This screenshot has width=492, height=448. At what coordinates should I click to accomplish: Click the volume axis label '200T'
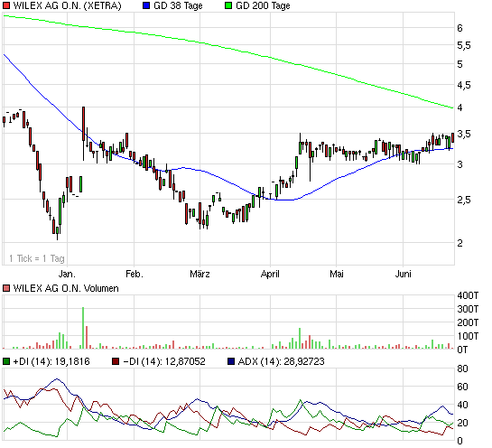(x=468, y=322)
